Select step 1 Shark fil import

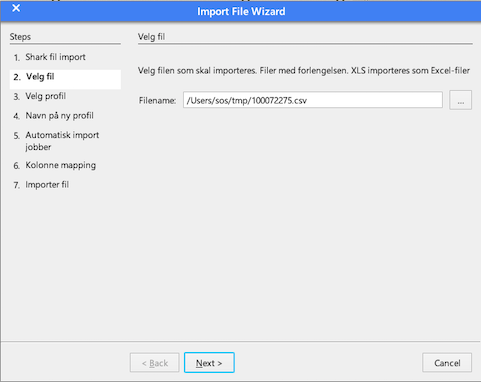pyautogui.click(x=55, y=57)
